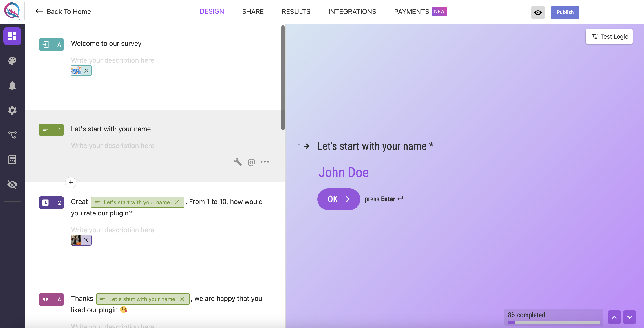Click the table/results icon in sidebar
This screenshot has width=644, height=328.
[x=12, y=160]
